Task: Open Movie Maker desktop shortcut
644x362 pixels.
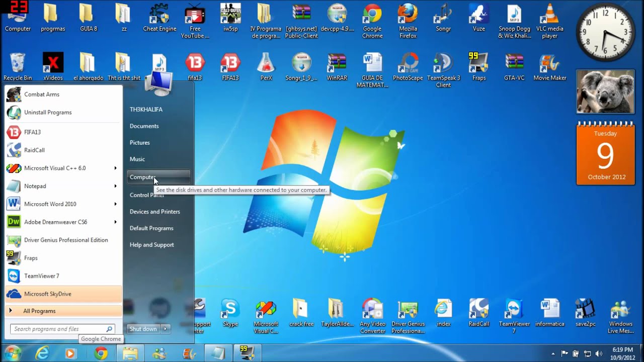Action: tap(549, 66)
